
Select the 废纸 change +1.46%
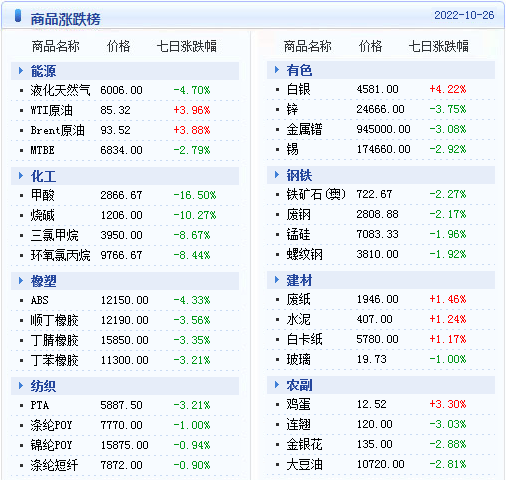[x=448, y=299]
